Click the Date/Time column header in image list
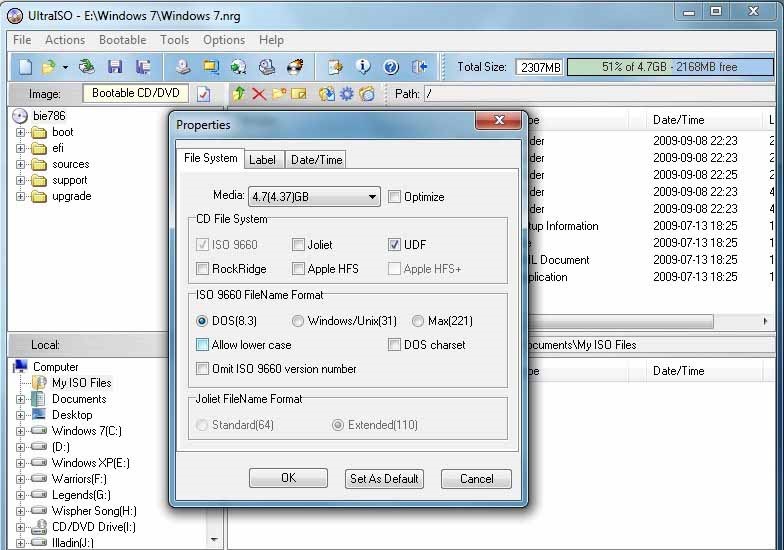Screen dimensions: 784x550 [x=678, y=120]
